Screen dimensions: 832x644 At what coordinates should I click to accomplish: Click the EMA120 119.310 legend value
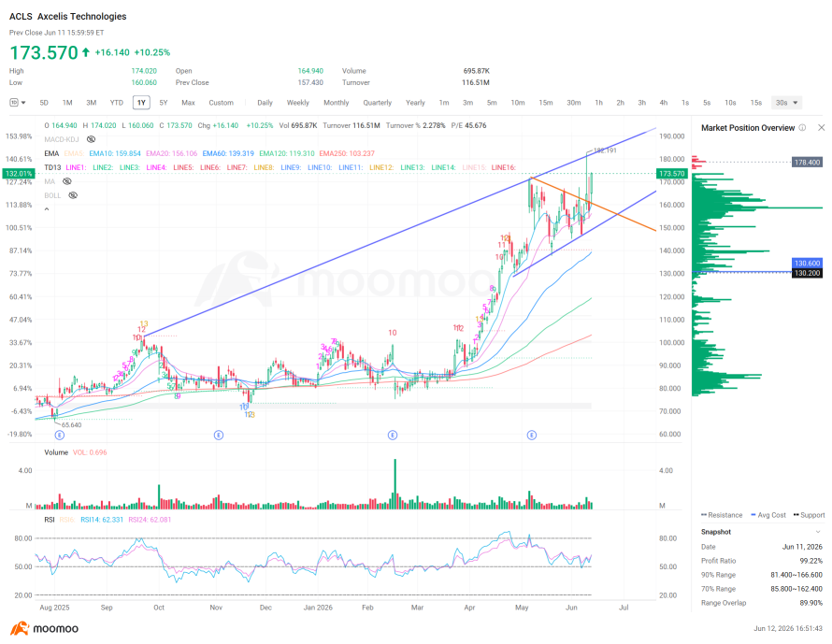[x=287, y=153]
